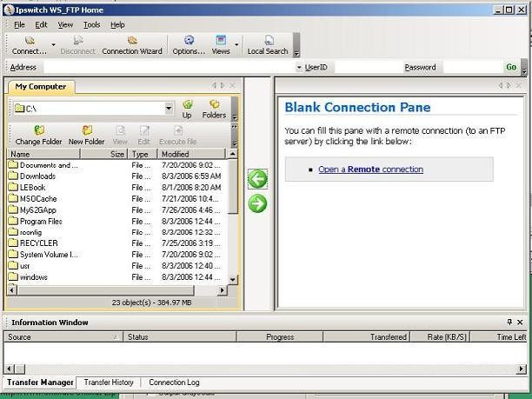
Task: Open the Help menu
Action: (x=117, y=24)
